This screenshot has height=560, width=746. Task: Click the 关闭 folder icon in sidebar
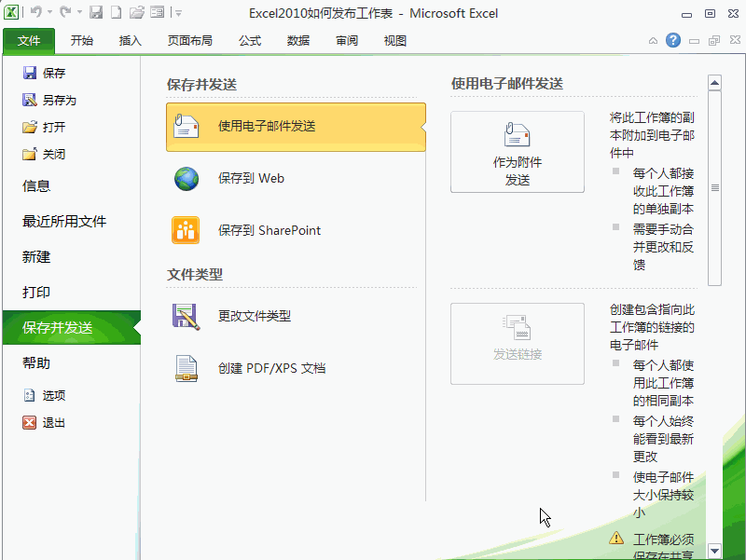pyautogui.click(x=30, y=154)
